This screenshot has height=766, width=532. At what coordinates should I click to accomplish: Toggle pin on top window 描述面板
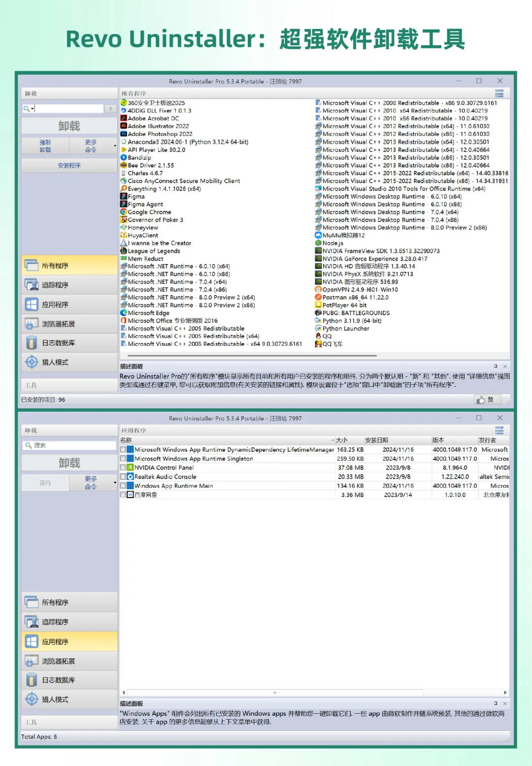496,366
